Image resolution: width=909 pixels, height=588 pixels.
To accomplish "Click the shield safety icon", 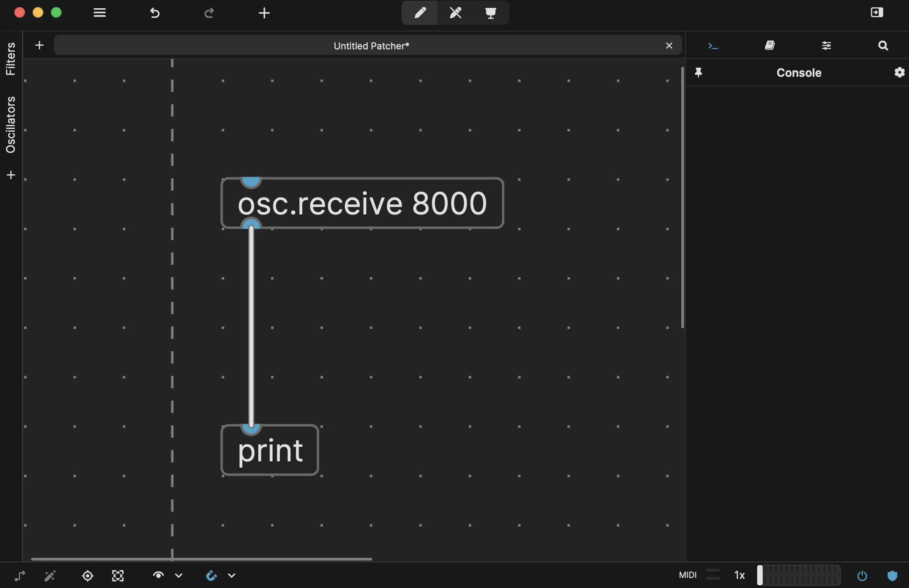I will click(892, 575).
